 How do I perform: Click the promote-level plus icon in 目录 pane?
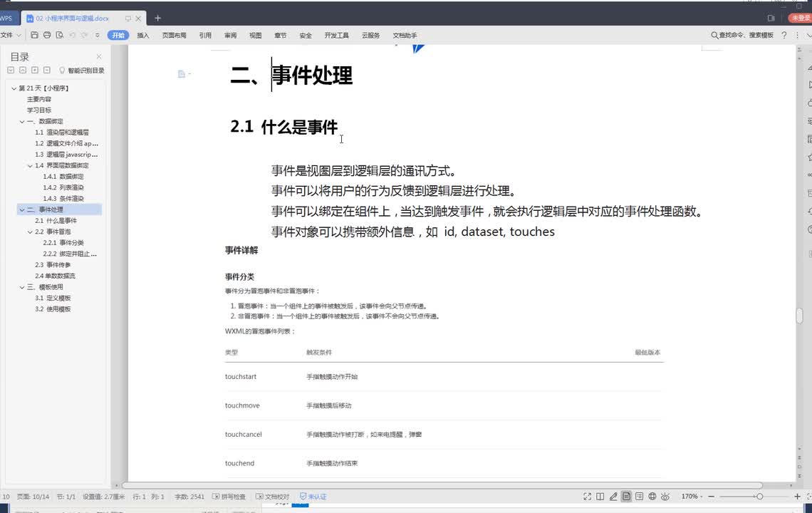click(x=35, y=70)
